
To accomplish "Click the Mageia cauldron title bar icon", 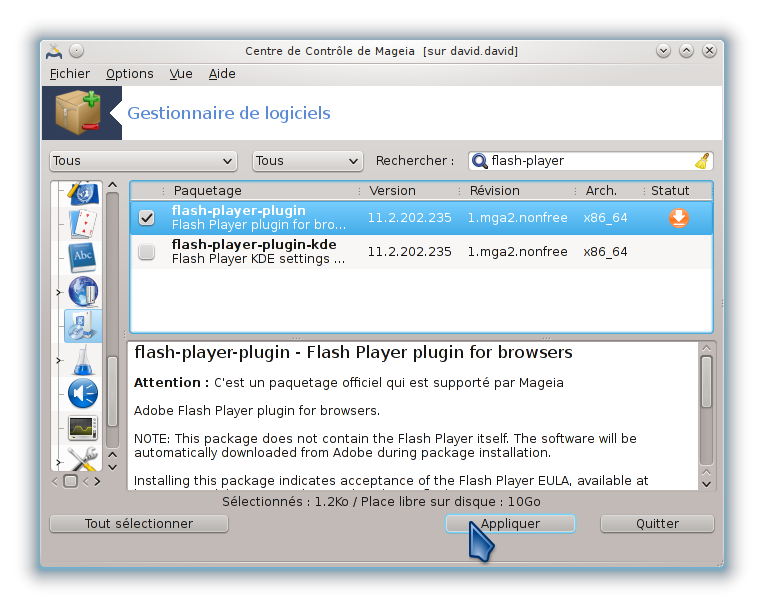I will pyautogui.click(x=54, y=51).
